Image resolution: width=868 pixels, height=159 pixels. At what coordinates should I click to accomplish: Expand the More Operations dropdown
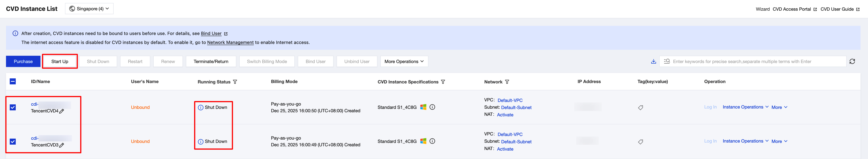404,62
